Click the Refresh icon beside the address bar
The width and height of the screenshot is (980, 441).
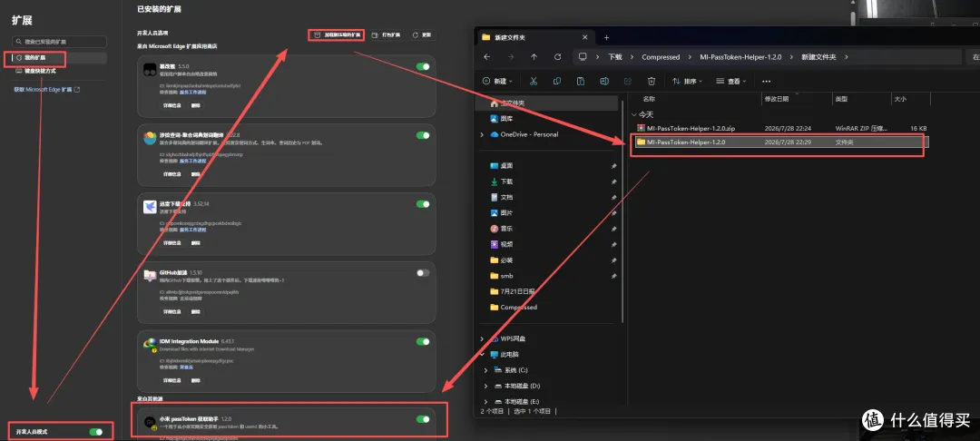coord(557,57)
